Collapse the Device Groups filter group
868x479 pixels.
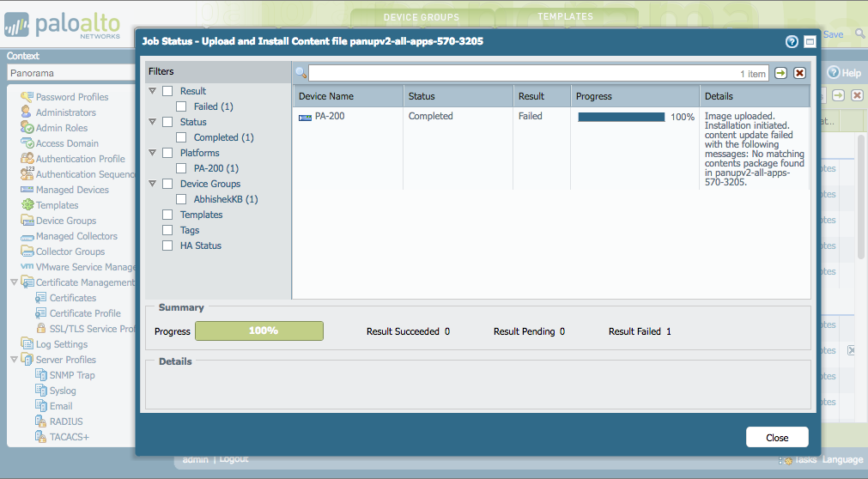[152, 184]
